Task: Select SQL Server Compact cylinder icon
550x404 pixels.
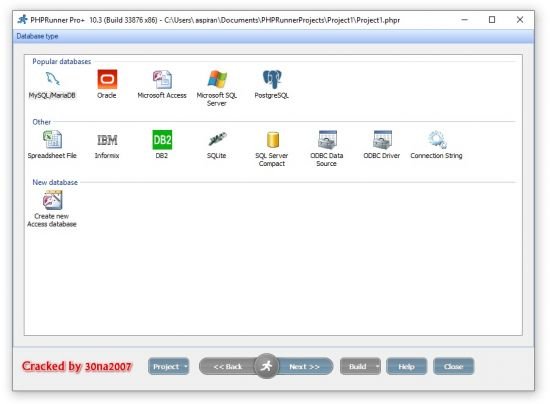Action: pyautogui.click(x=273, y=140)
